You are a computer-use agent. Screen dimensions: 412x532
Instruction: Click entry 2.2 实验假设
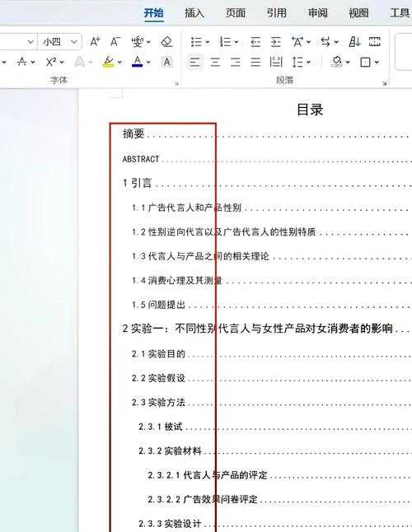coord(158,378)
